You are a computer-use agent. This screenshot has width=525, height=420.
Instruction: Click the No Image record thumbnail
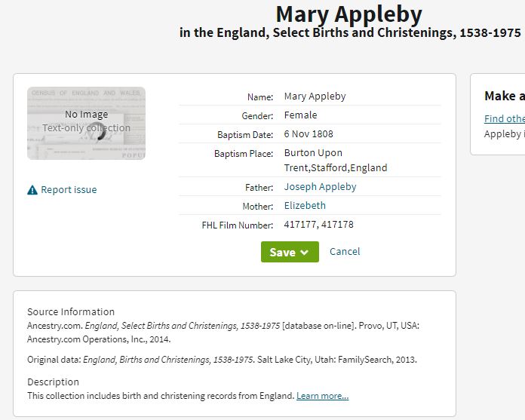tap(87, 123)
